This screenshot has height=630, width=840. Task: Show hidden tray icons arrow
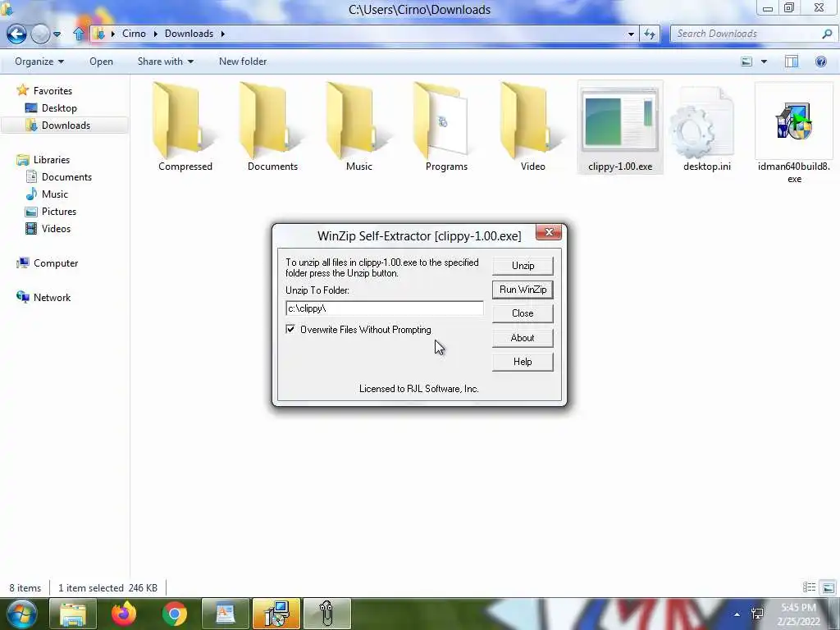[737, 614]
